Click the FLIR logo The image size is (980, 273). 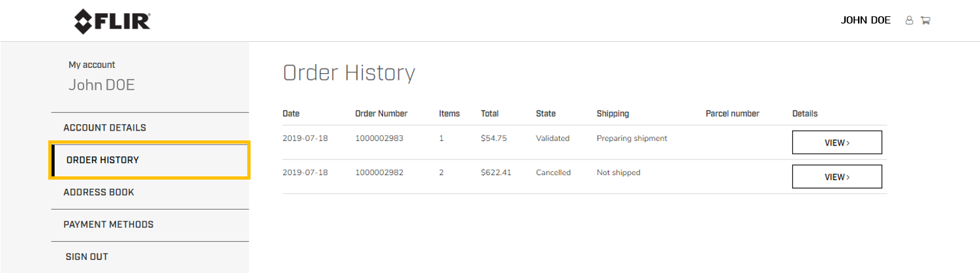click(112, 22)
